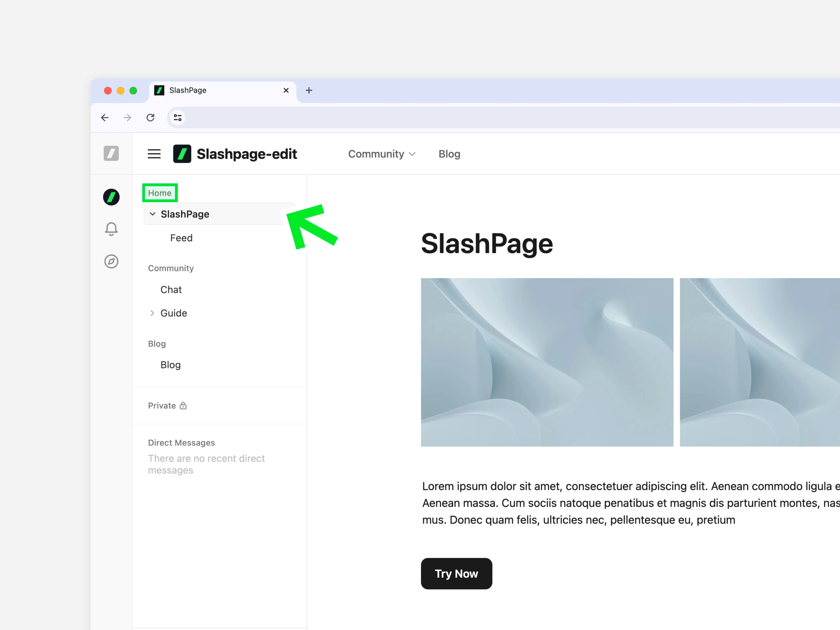Click the Lorem ipsum paragraph text
The width and height of the screenshot is (840, 630).
631,503
